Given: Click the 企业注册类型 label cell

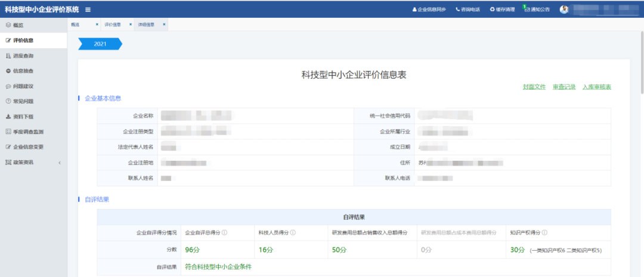Looking at the screenshot, I should tap(128, 132).
